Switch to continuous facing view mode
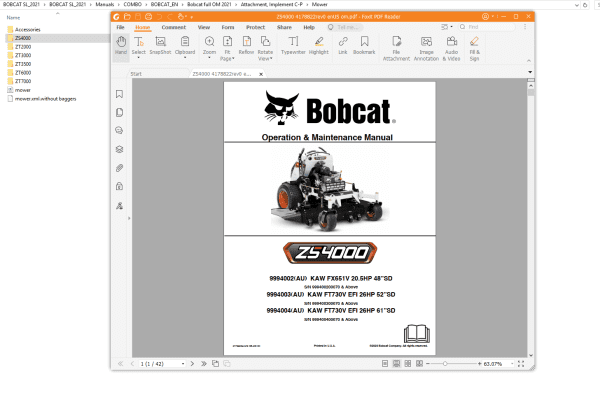The image size is (600, 404). click(419, 364)
